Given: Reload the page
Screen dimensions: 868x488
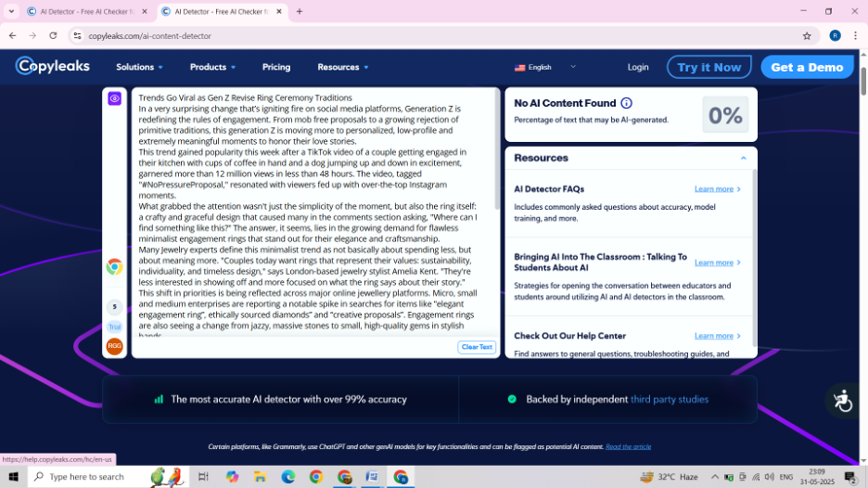Looking at the screenshot, I should [53, 35].
